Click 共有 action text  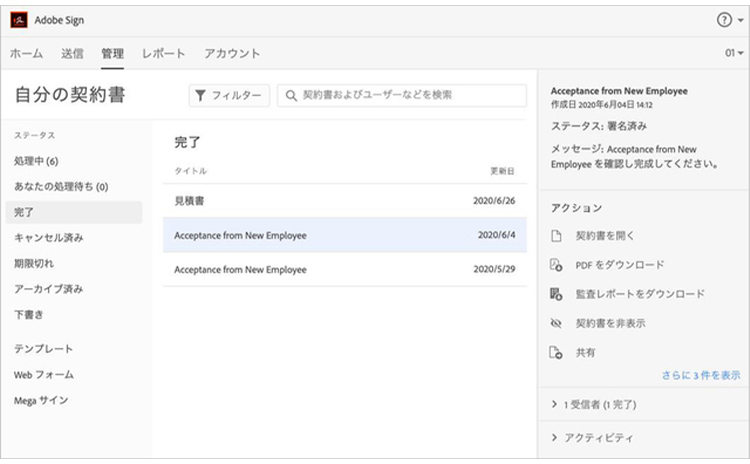point(585,353)
